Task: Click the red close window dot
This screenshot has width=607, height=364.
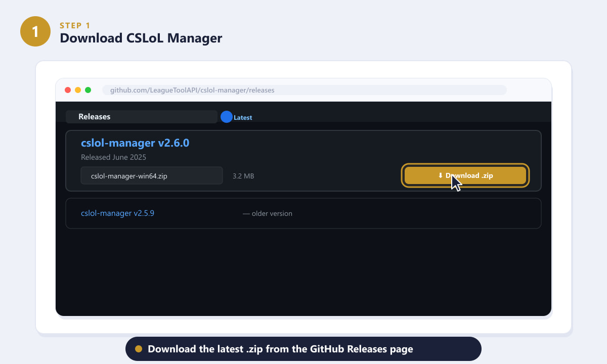Action: [68, 90]
